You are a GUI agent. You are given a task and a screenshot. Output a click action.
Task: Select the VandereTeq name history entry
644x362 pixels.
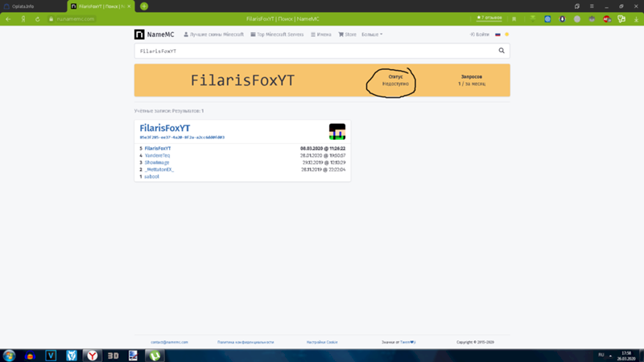pos(157,155)
